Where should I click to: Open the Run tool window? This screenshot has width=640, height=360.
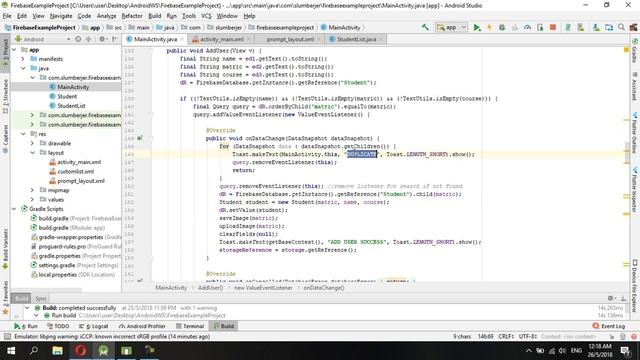tap(26, 326)
